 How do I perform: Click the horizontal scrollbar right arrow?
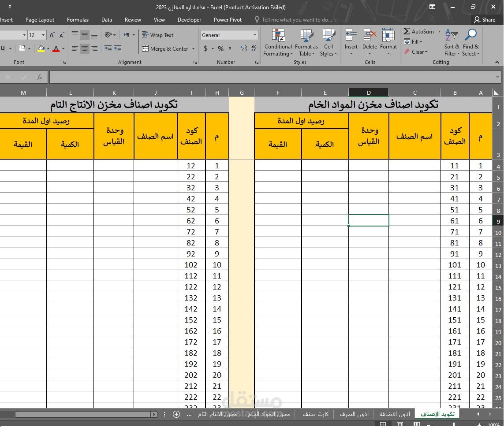154,415
